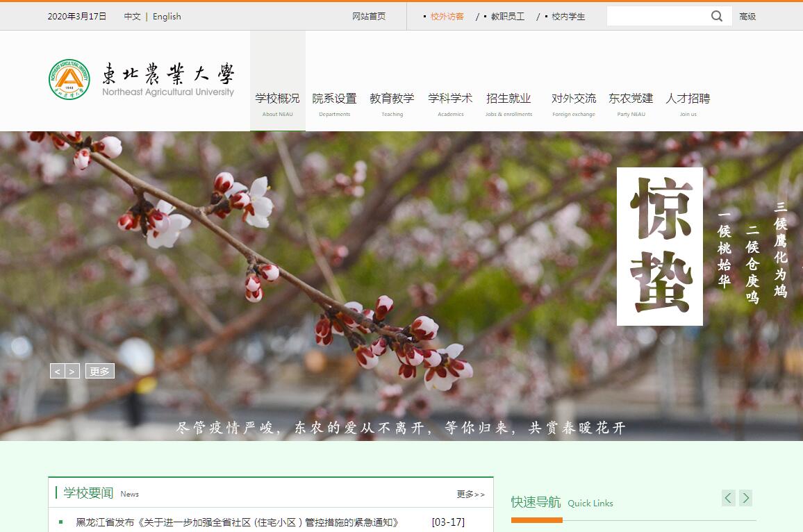Screen dimensions: 803x532
Task: Go to 对外交流 Foreign exchange
Action: click(574, 103)
